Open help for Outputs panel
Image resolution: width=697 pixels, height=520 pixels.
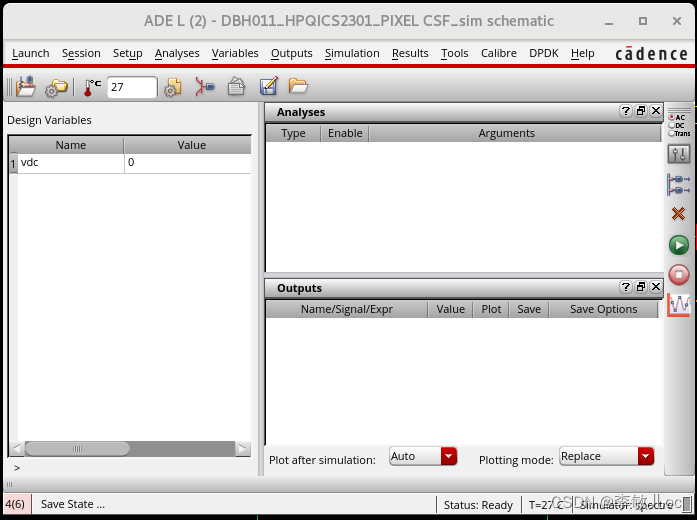pyautogui.click(x=625, y=287)
